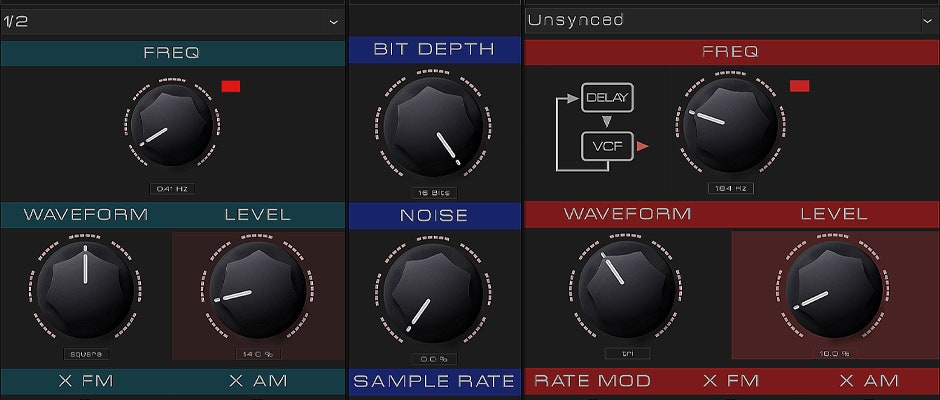Open the Unsynced rate dropdown
This screenshot has width=940, height=400.
point(731,21)
